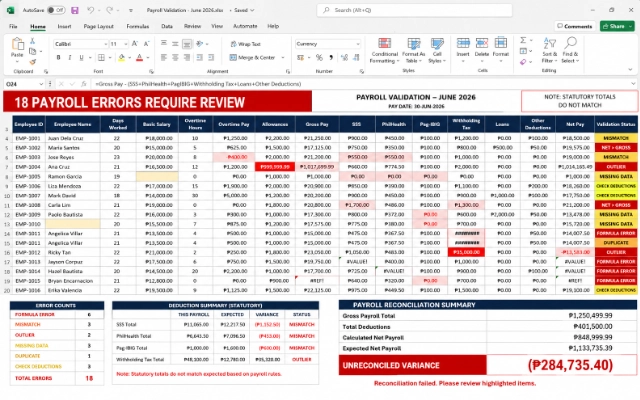The height and width of the screenshot is (400, 640).
Task: Click the Cut scissors icon
Action: coord(33,41)
